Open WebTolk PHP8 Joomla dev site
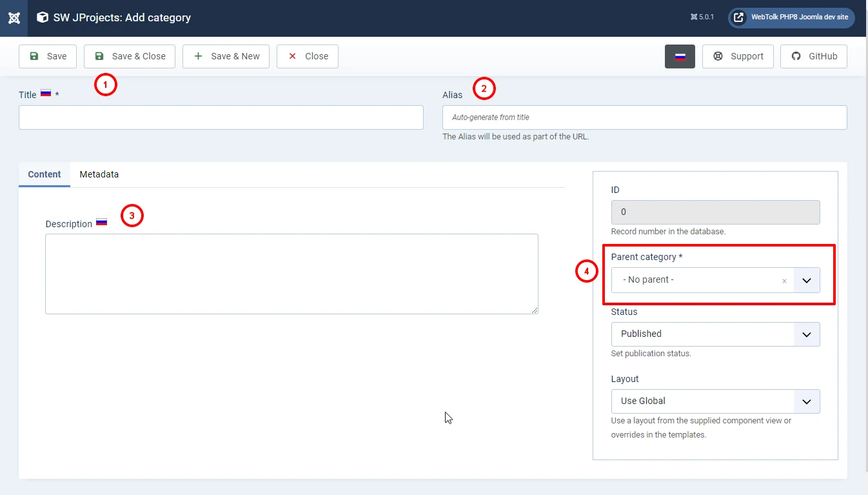 (x=791, y=17)
